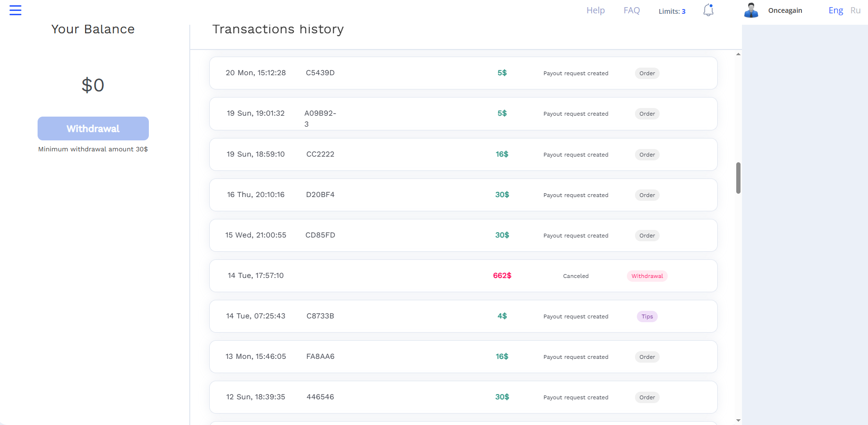Click the scrollbar down arrow
868x425 pixels.
(x=738, y=420)
